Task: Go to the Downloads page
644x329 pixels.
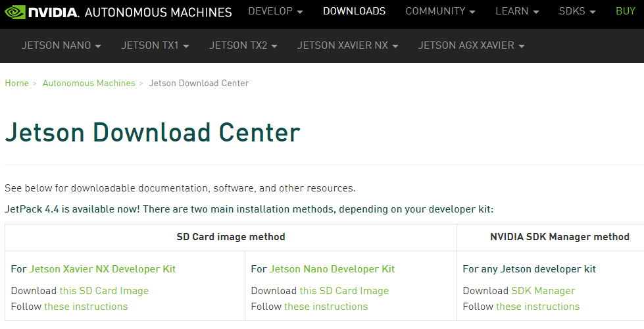Action: (x=354, y=11)
